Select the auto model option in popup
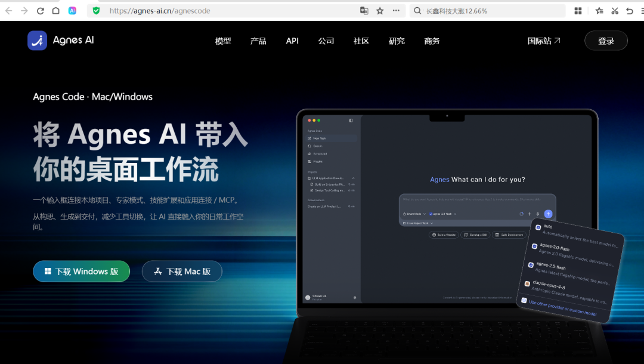This screenshot has width=644, height=364. click(x=577, y=236)
